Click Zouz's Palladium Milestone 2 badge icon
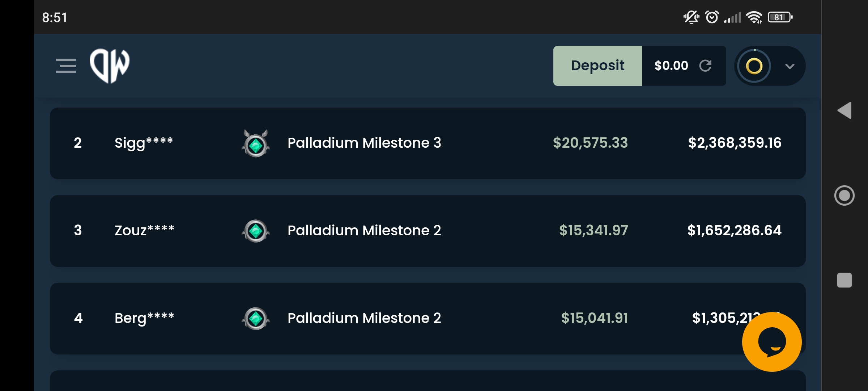 pyautogui.click(x=256, y=231)
